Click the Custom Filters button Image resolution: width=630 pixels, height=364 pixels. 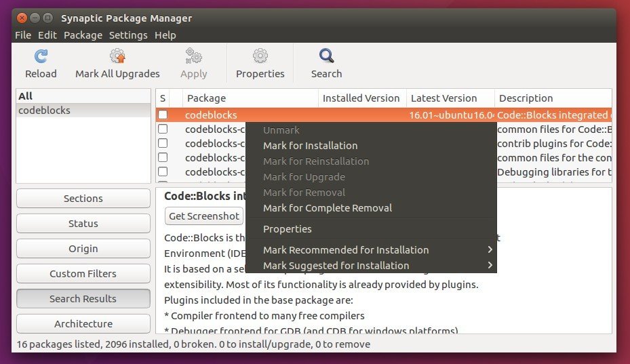pyautogui.click(x=83, y=274)
